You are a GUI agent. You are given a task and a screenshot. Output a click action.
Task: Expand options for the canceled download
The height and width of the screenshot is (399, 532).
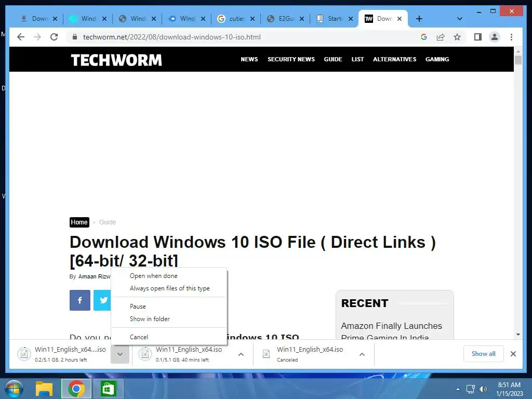(x=362, y=354)
